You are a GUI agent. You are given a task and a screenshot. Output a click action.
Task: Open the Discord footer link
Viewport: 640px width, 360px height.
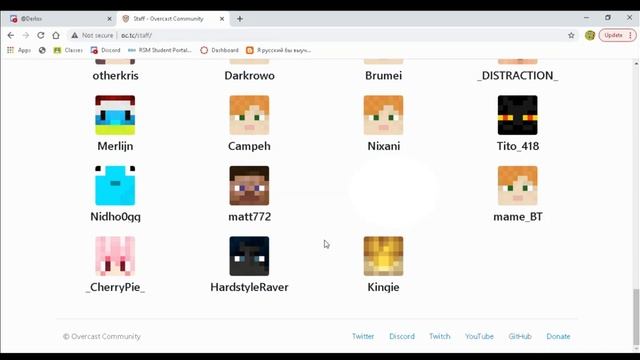(402, 336)
